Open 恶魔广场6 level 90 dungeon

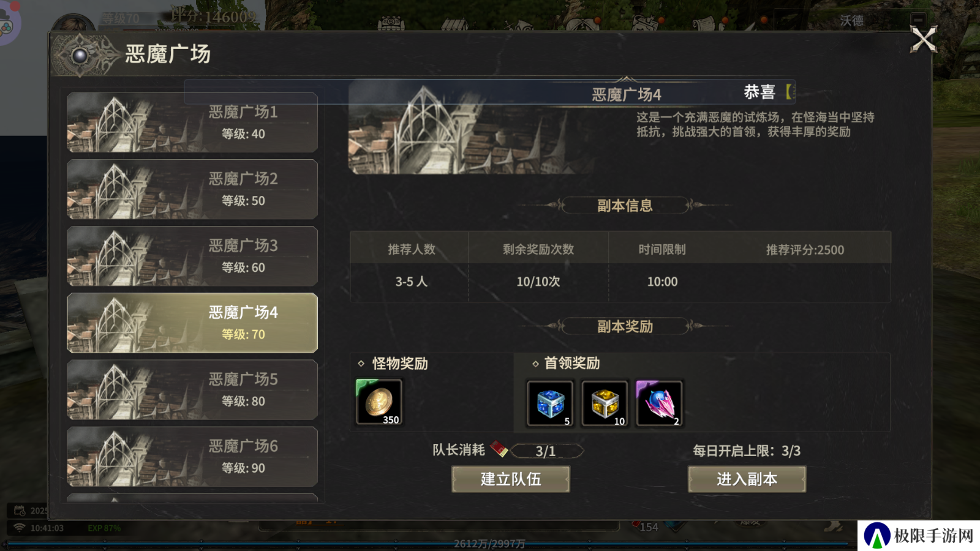[192, 456]
